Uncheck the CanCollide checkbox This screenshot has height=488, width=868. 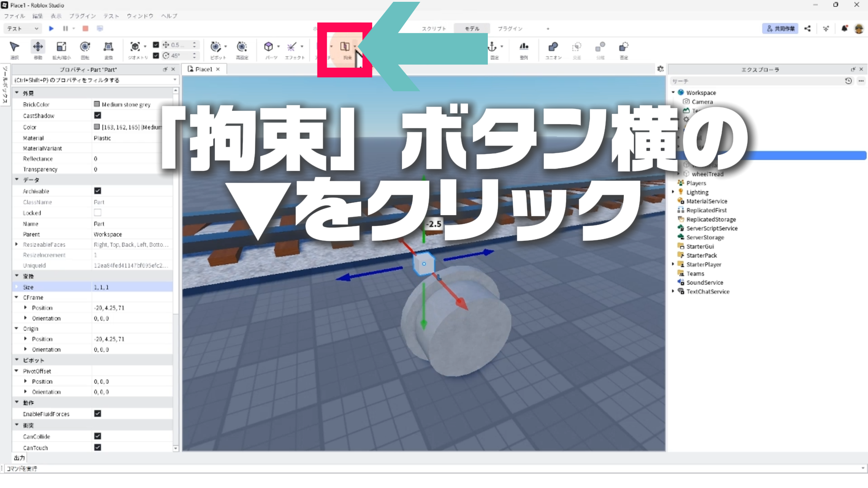point(97,436)
